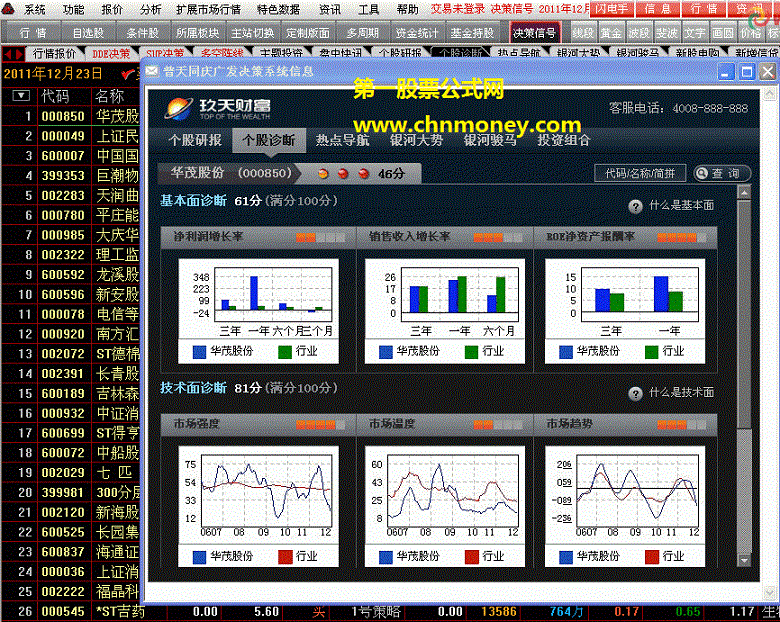
Task: Select the 黄金 drawing tool
Action: [610, 33]
